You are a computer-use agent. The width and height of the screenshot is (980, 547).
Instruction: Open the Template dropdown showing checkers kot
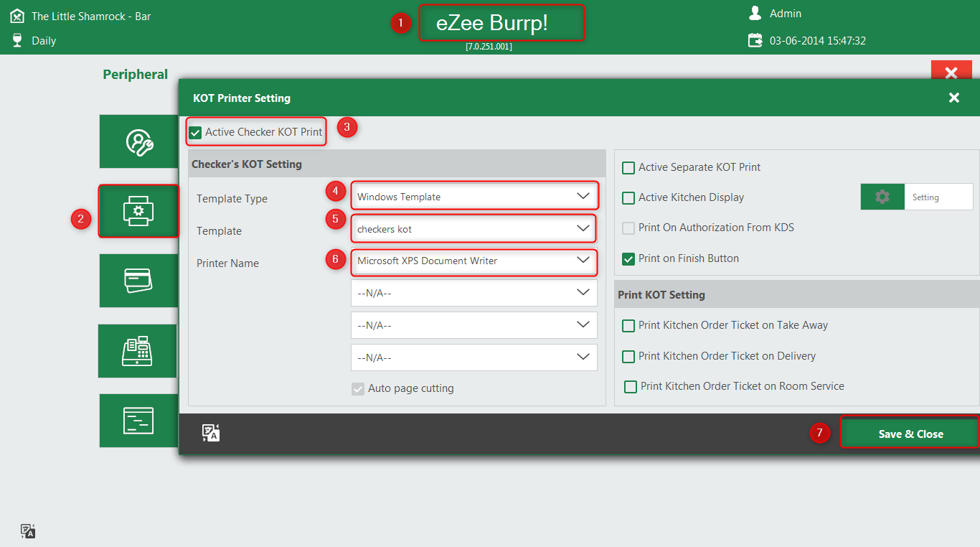point(474,228)
